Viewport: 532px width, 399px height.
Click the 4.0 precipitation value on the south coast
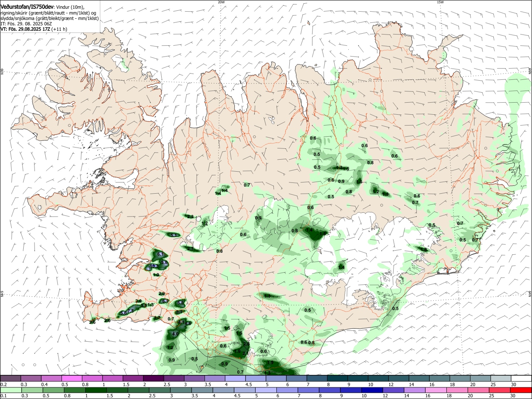175,334
